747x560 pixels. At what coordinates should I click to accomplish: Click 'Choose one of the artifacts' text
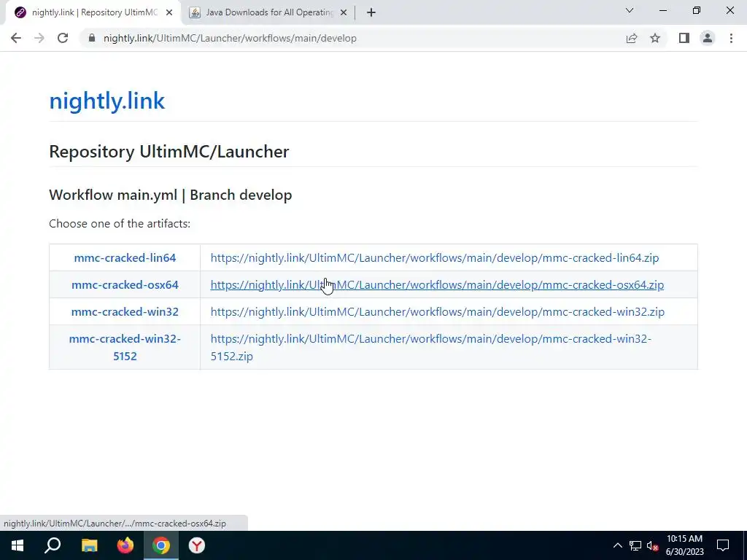[120, 223]
